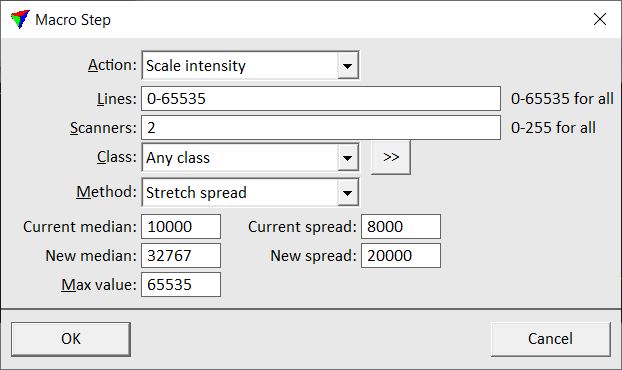Screen dimensions: 622x370
Task: Click the Max value field
Action: coord(181,284)
